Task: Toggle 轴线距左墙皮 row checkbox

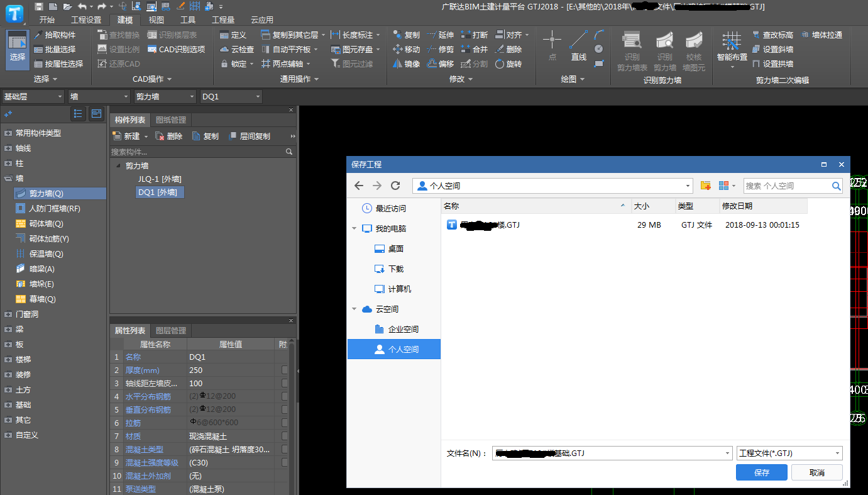Action: (x=285, y=383)
